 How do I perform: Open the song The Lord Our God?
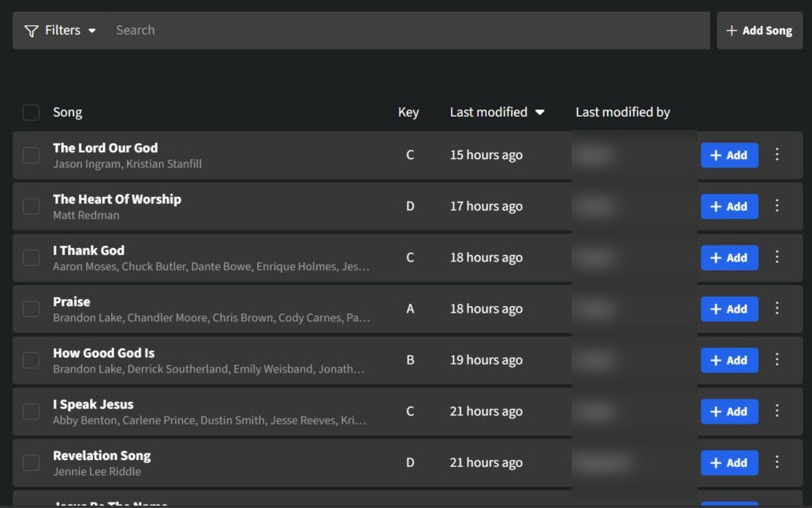pyautogui.click(x=105, y=148)
